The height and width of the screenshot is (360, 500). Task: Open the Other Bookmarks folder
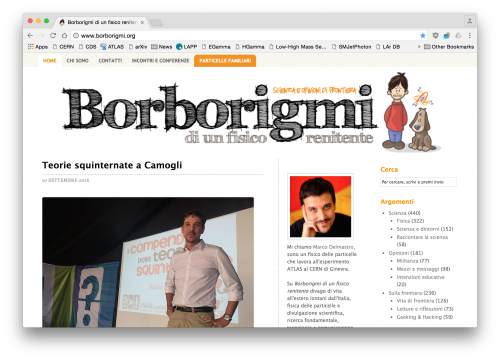pyautogui.click(x=449, y=47)
